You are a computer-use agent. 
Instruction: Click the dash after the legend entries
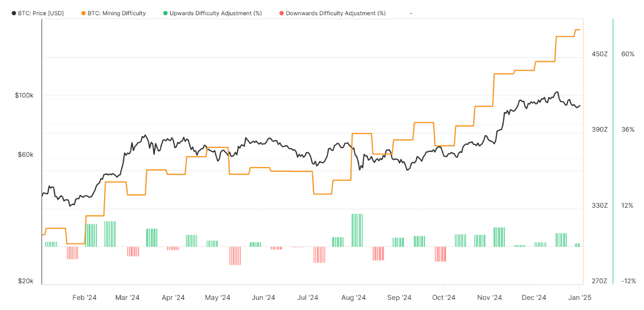pos(411,13)
